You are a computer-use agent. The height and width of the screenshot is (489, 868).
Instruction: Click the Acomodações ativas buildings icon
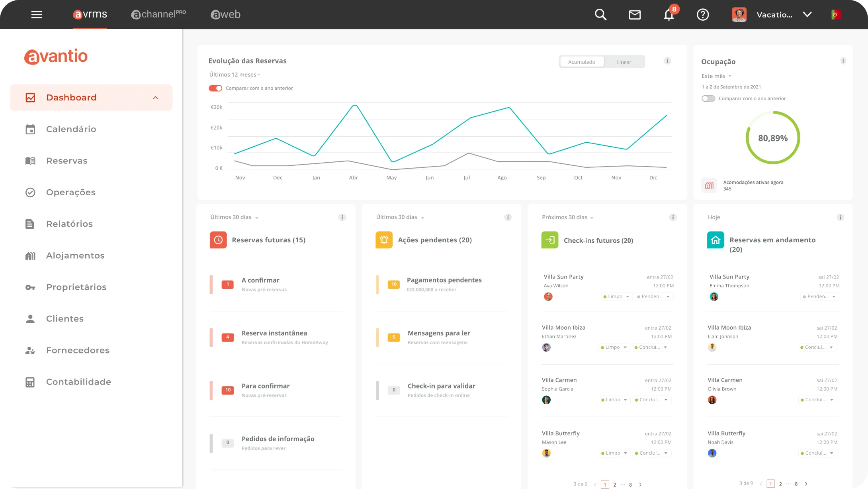tap(709, 185)
